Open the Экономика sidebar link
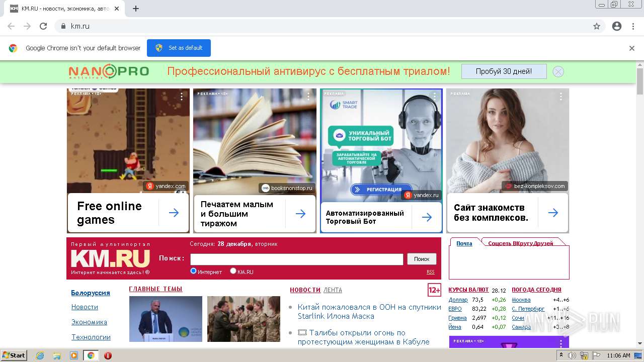The height and width of the screenshot is (362, 644). point(89,322)
